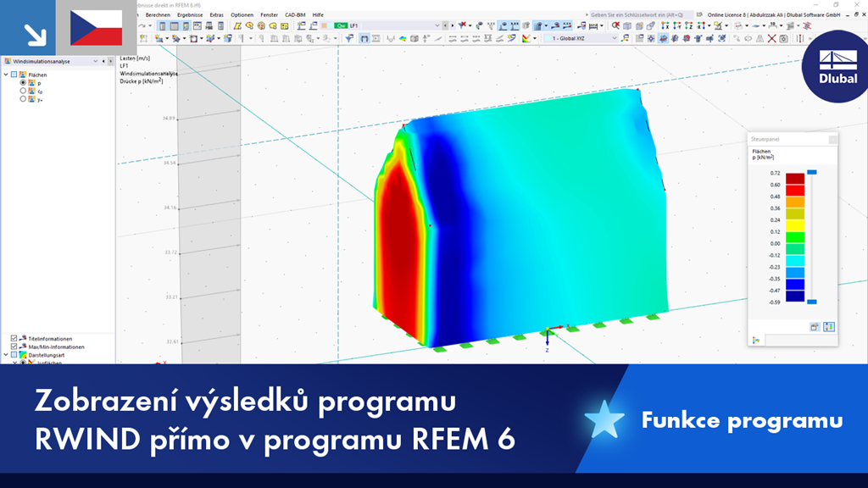Collapse the Flächen tree node
The width and height of the screenshot is (868, 488).
[6, 75]
